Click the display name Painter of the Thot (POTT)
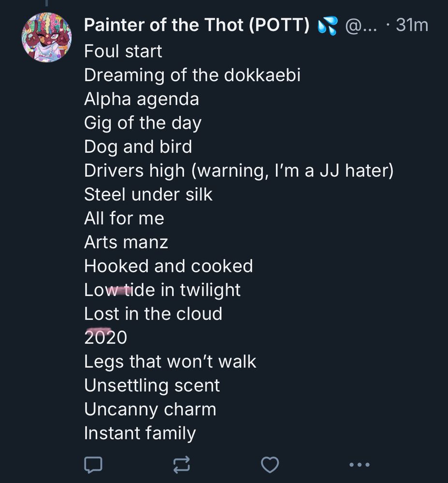This screenshot has height=483, width=448. pyautogui.click(x=197, y=26)
